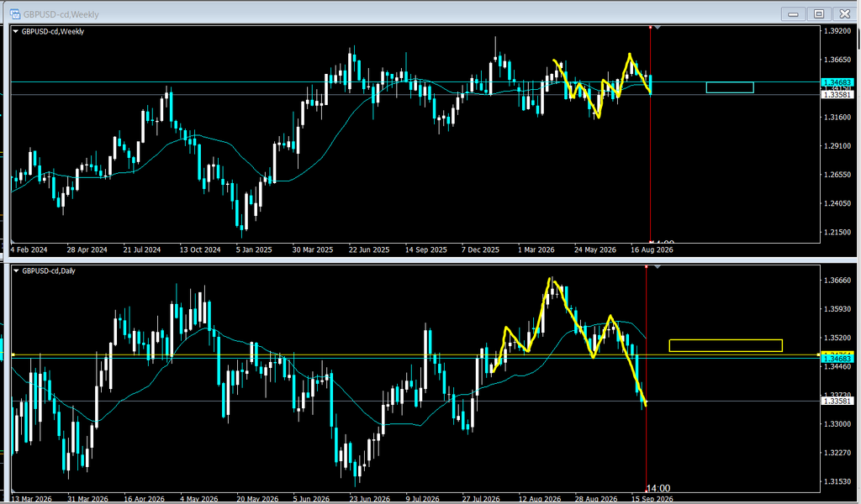Maximize the GBPUSD-cd chart window
The width and height of the screenshot is (861, 504).
819,13
